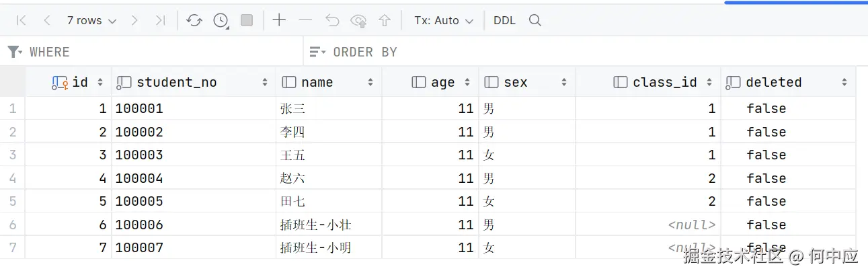868x275 pixels.
Task: Submit changes with the up arrow
Action: tap(385, 21)
